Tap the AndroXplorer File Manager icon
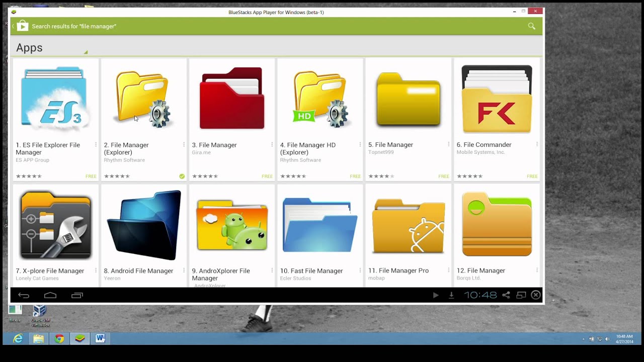This screenshot has width=644, height=362. [x=232, y=225]
